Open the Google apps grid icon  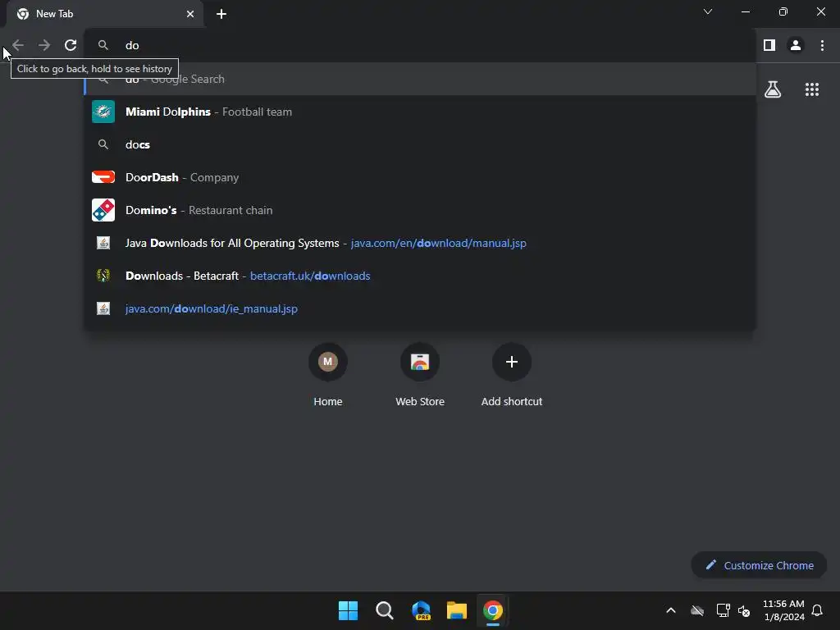click(x=812, y=89)
